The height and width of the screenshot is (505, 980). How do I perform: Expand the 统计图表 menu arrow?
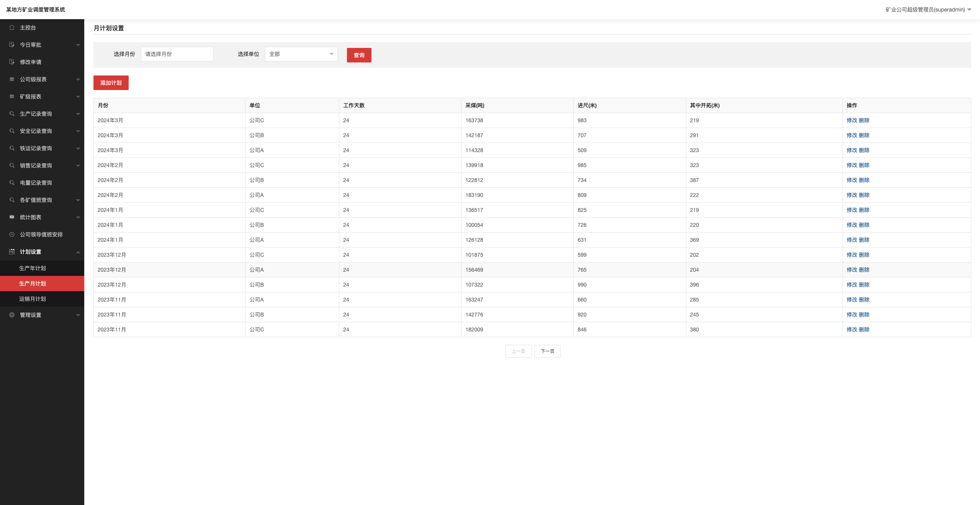[x=78, y=218]
